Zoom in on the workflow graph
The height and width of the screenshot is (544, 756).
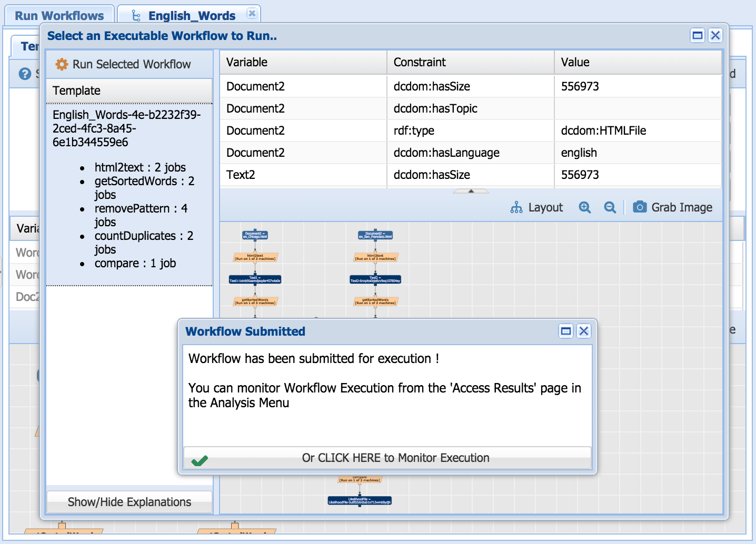pos(584,207)
